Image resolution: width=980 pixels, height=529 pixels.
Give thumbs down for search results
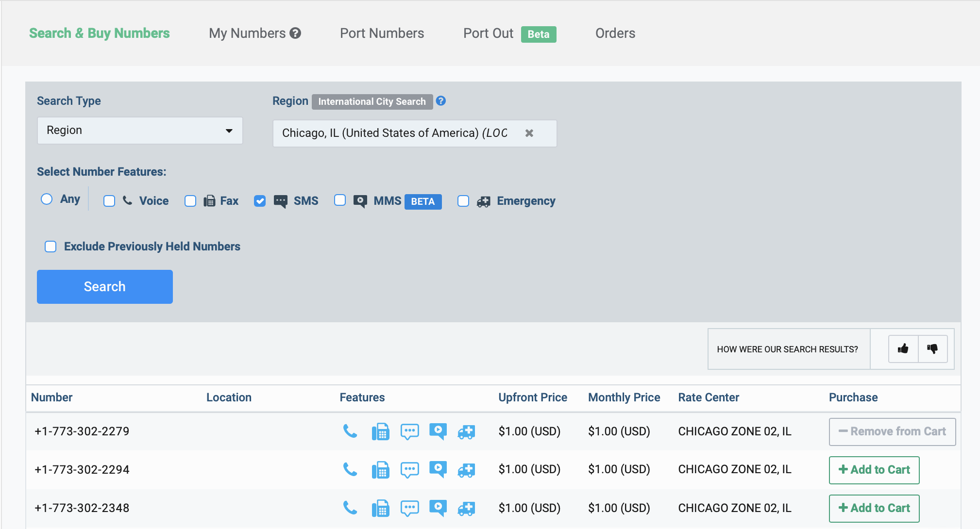pos(933,348)
